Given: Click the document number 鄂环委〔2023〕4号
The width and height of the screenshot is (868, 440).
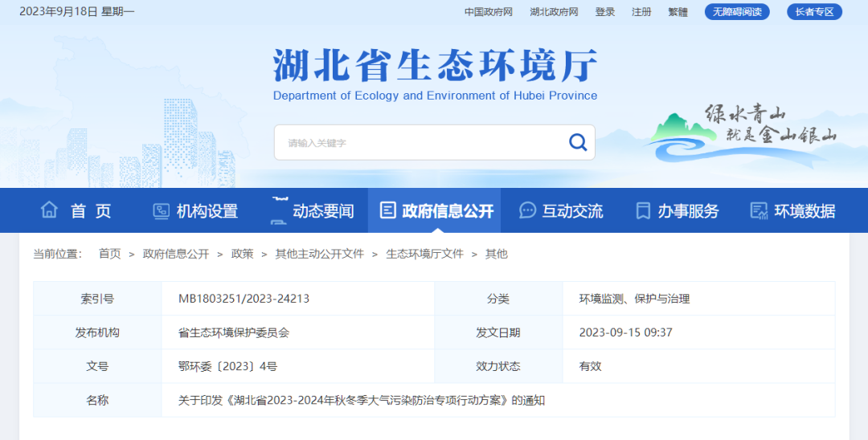Looking at the screenshot, I should coord(227,366).
